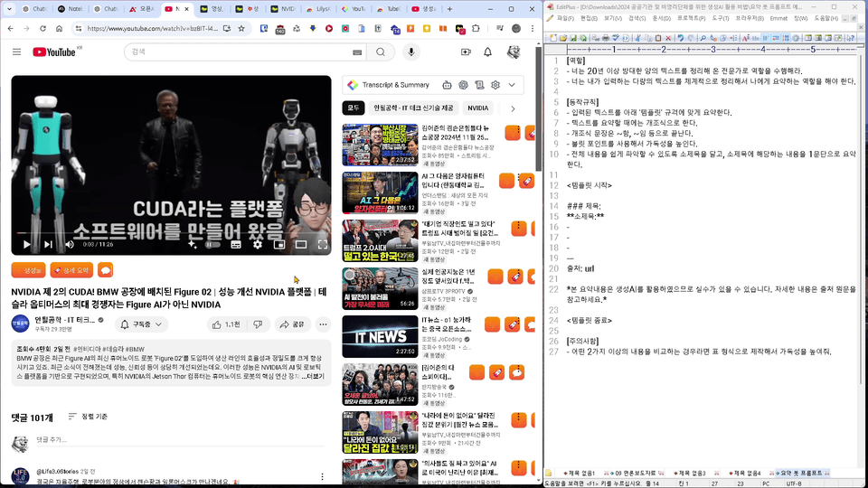Select the 모두 filter chip
Image resolution: width=868 pixels, height=488 pixels.
pos(354,108)
